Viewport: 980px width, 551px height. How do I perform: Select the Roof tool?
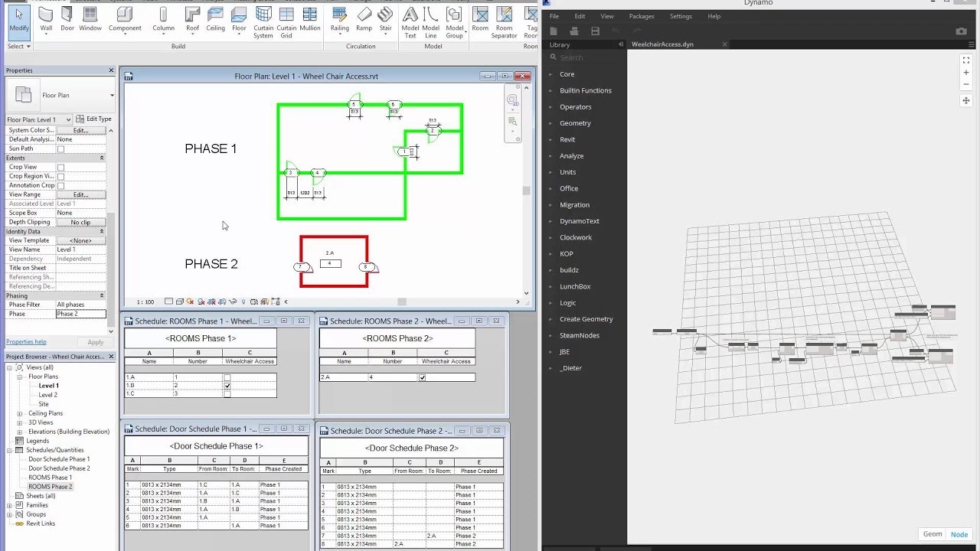[192, 18]
